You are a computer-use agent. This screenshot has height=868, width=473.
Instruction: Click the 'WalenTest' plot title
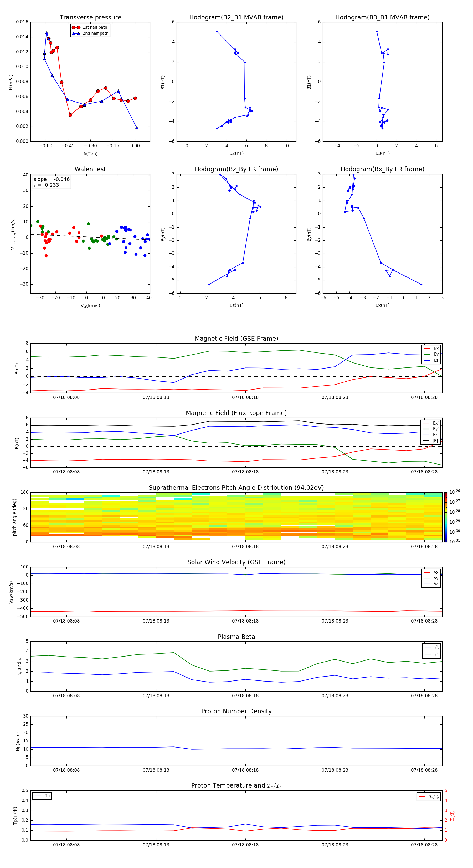pos(90,169)
